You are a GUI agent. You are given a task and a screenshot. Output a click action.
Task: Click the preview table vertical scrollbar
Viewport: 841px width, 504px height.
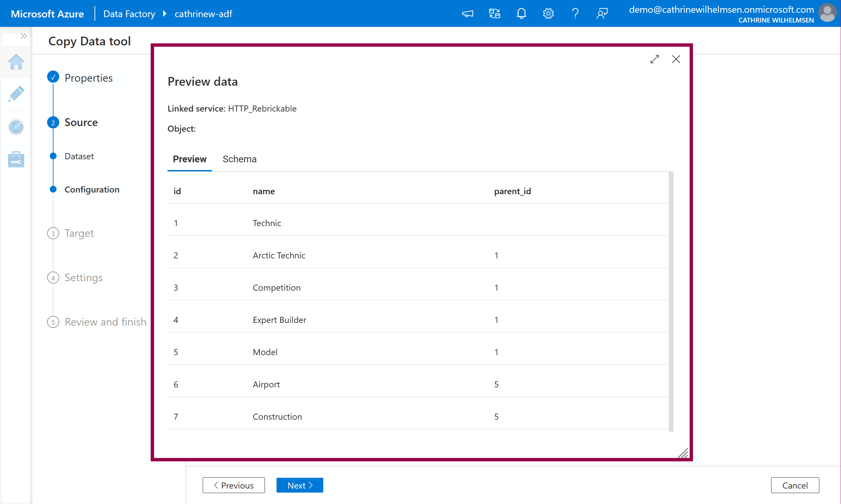point(671,302)
